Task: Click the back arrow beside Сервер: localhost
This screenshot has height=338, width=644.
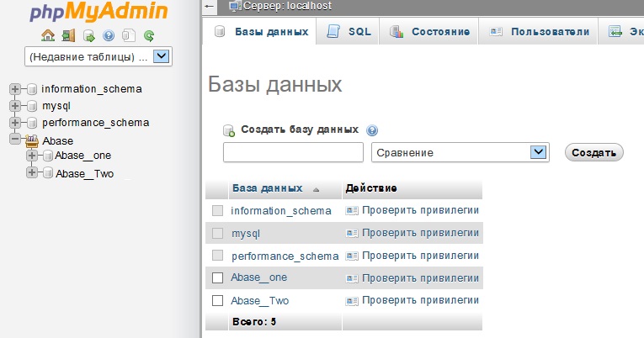Action: click(209, 6)
